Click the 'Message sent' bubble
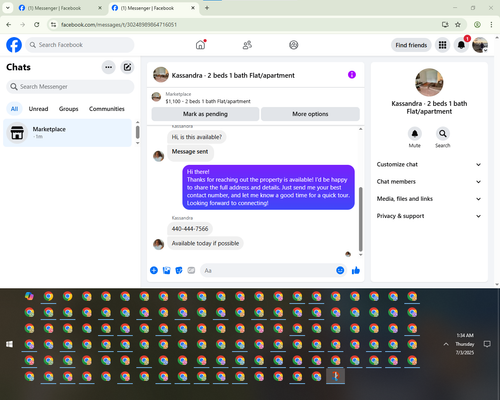Viewport: 500px width, 400px height. 190,152
